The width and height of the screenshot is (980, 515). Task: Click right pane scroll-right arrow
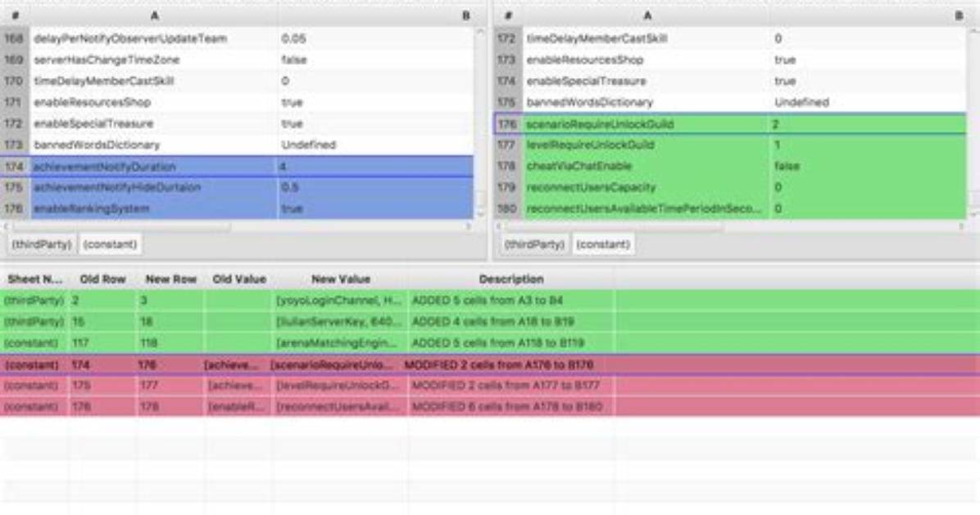961,226
